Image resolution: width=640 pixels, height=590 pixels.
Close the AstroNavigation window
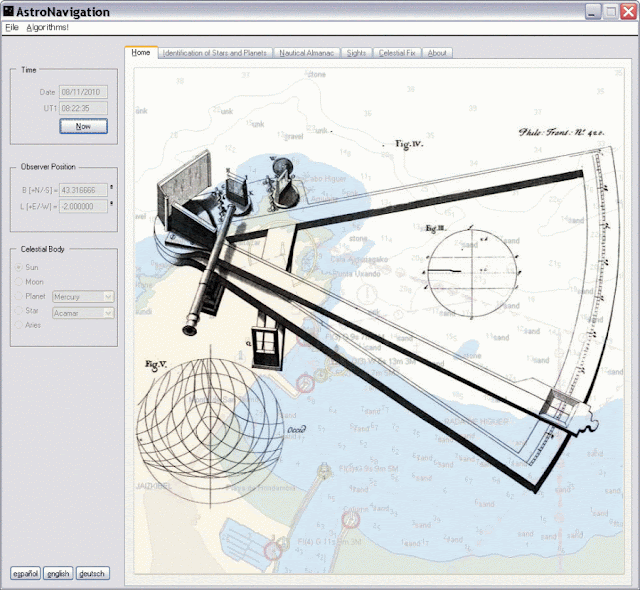click(x=629, y=11)
